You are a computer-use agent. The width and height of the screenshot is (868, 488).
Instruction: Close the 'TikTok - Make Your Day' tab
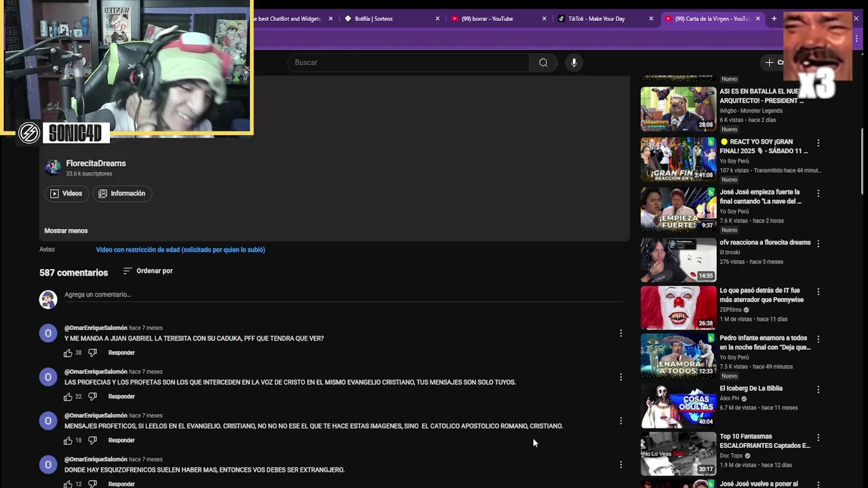pyautogui.click(x=651, y=19)
